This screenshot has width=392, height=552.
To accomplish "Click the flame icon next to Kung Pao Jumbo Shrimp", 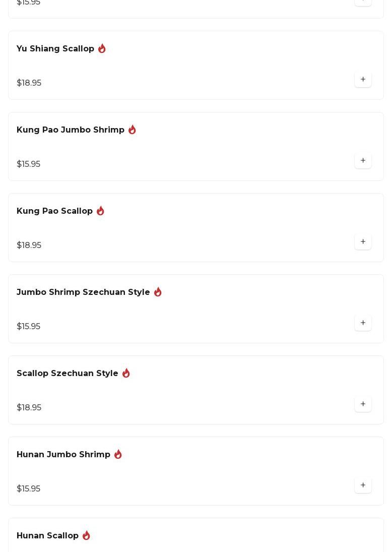I will point(132,130).
